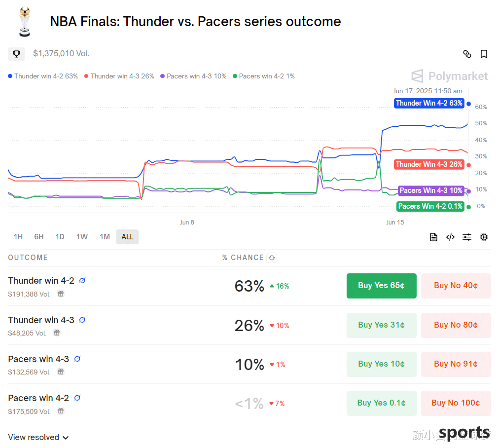
Task: Click refresh icon beside % CHANCE
Action: 272,258
